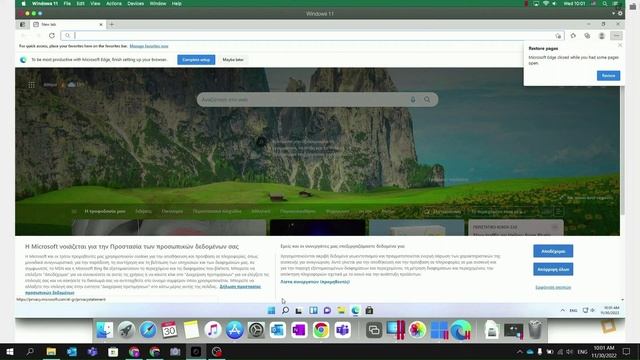Screen dimensions: 640x360
Task: Open the Window menu in the Mac menu bar
Action: click(158, 3)
